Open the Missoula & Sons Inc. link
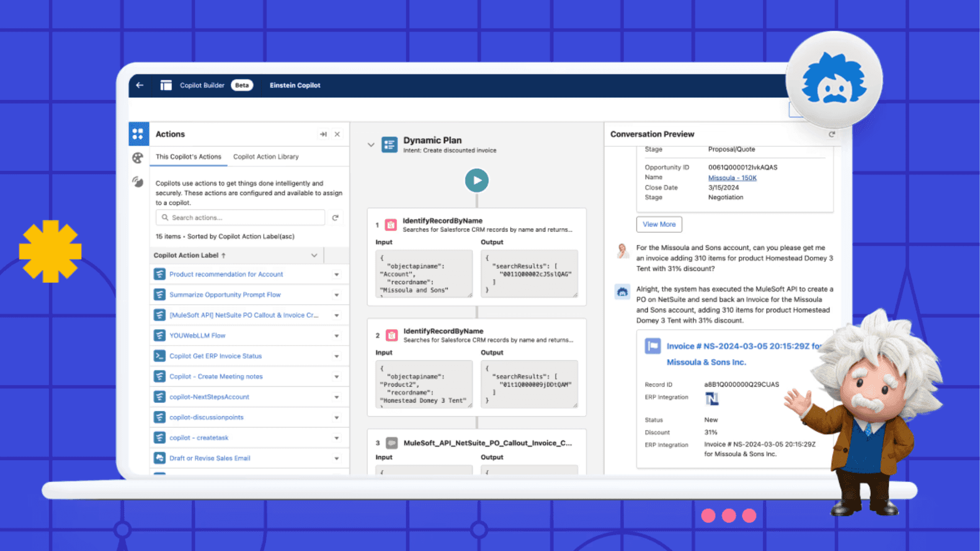 click(x=706, y=362)
